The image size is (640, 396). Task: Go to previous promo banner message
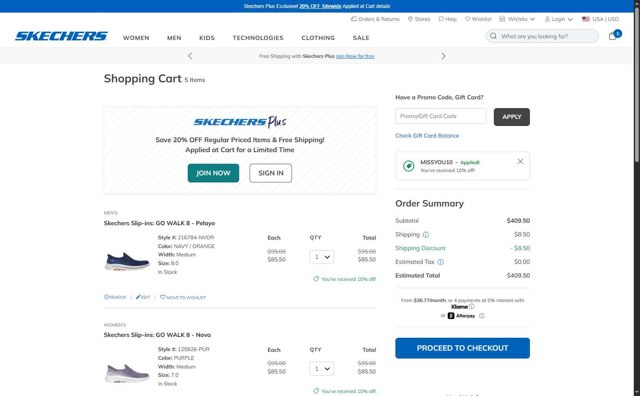click(190, 56)
